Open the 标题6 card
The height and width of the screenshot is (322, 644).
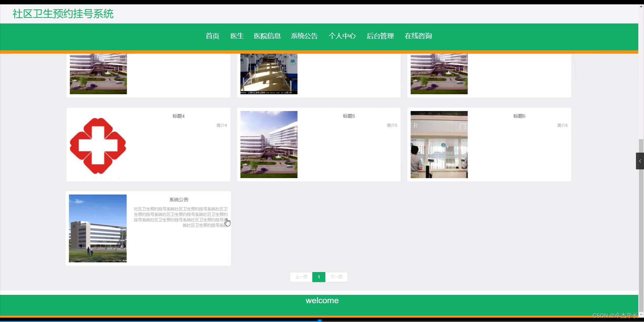519,116
